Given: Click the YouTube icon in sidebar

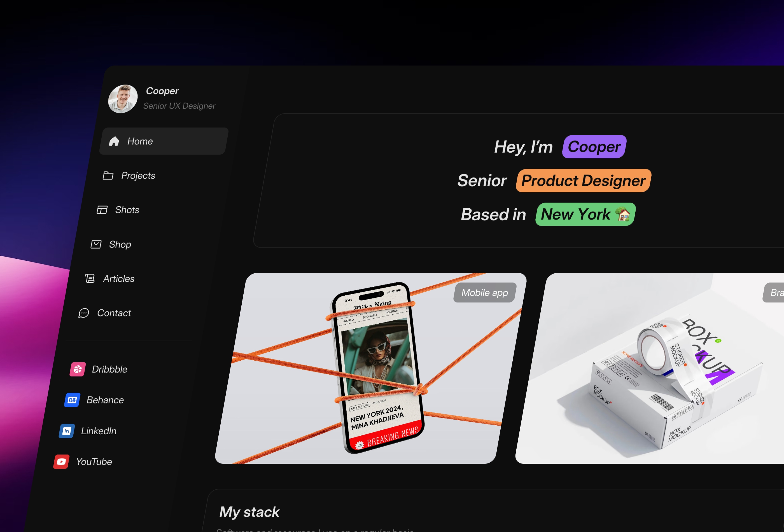Looking at the screenshot, I should click(x=64, y=461).
